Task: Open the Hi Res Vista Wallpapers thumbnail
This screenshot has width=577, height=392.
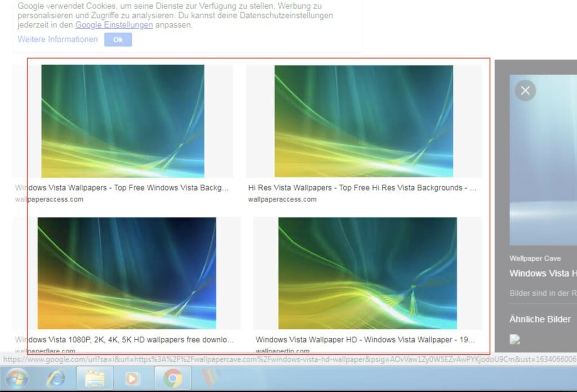Action: 363,121
